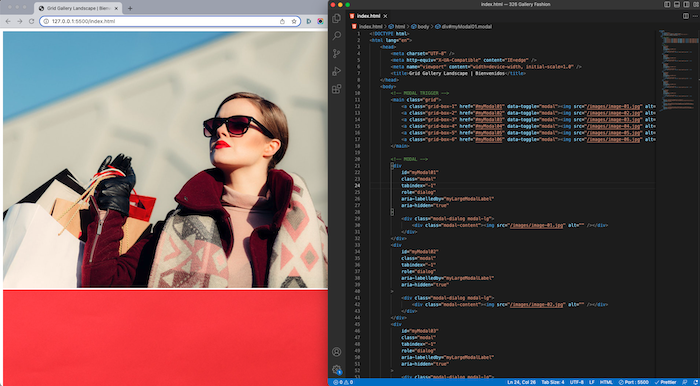This screenshot has height=386, width=700.
Task: Open the Explorer view in VS Code
Action: tap(337, 18)
